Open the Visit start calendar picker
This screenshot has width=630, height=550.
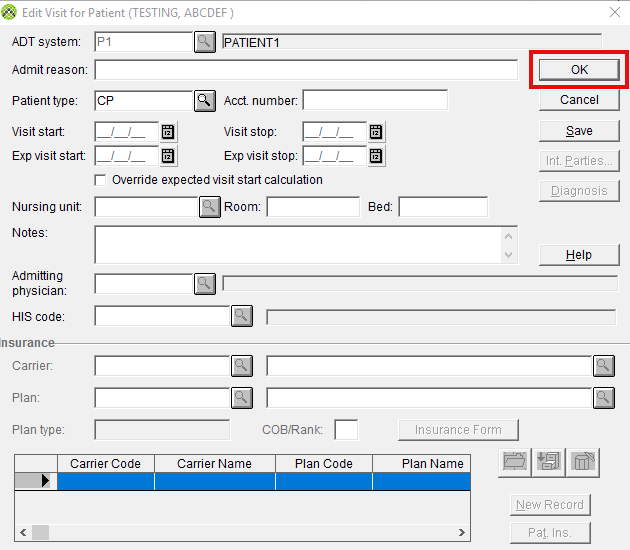click(x=168, y=131)
